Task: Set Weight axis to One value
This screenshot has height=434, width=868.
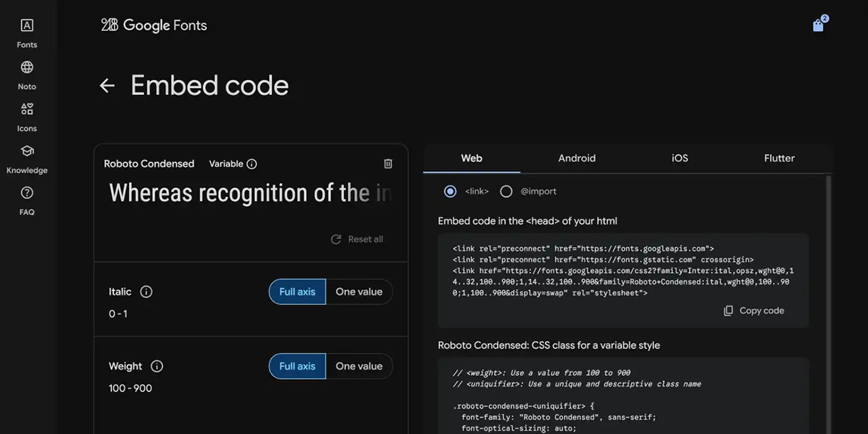Action: (x=359, y=366)
